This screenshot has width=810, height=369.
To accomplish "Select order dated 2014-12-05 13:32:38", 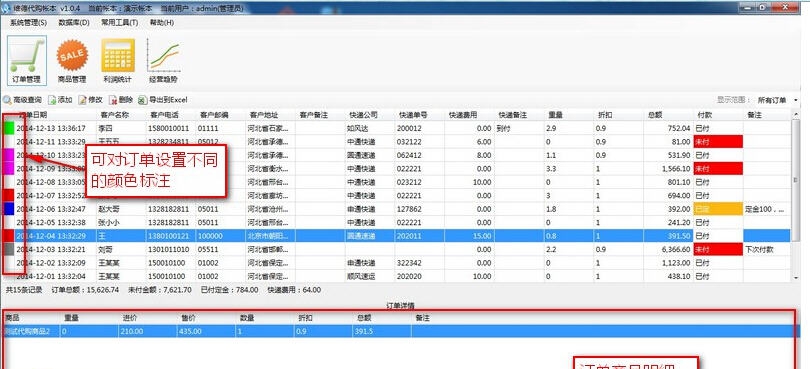I will [x=51, y=222].
